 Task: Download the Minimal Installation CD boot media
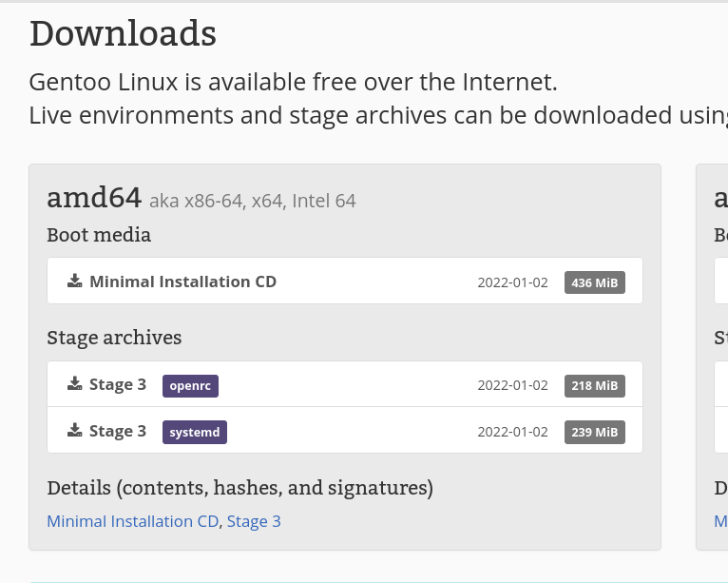182,282
